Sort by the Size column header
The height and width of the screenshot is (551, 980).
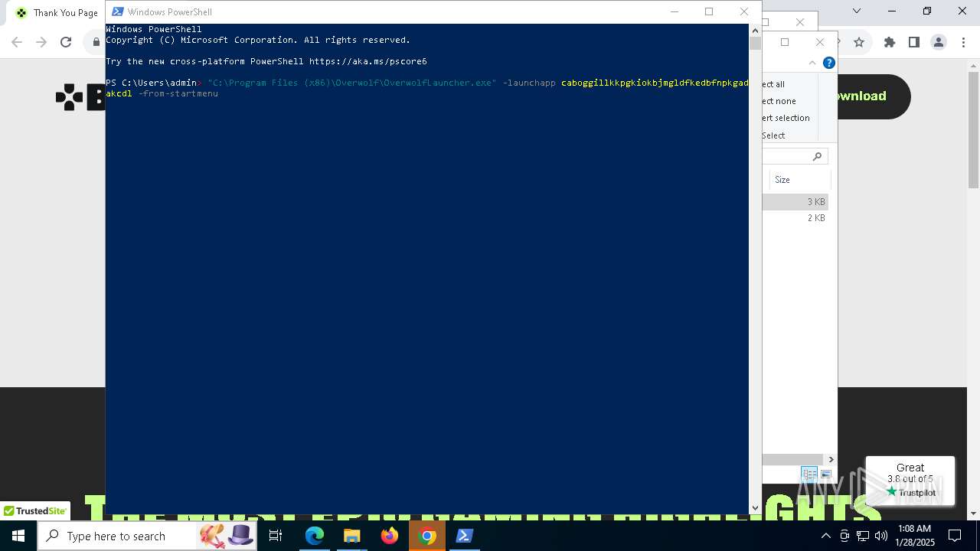click(800, 180)
